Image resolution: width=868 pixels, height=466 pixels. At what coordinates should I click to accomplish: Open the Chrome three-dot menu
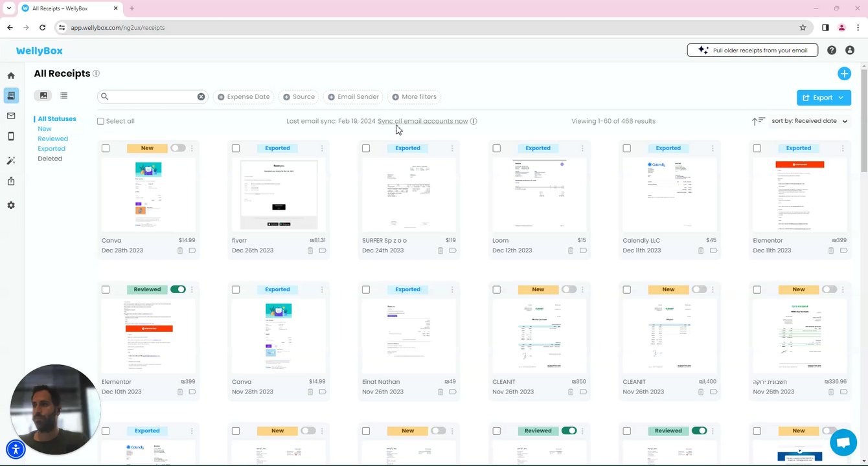[858, 28]
